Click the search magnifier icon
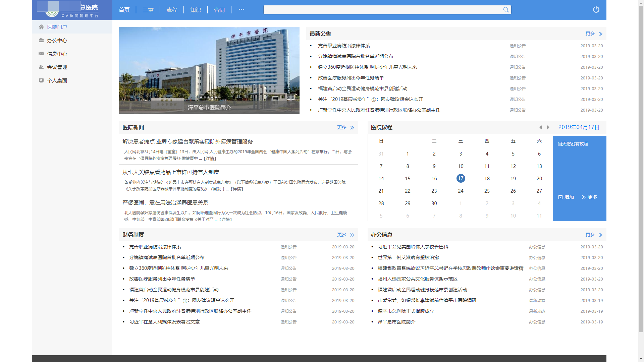Image resolution: width=644 pixels, height=362 pixels. tap(506, 10)
